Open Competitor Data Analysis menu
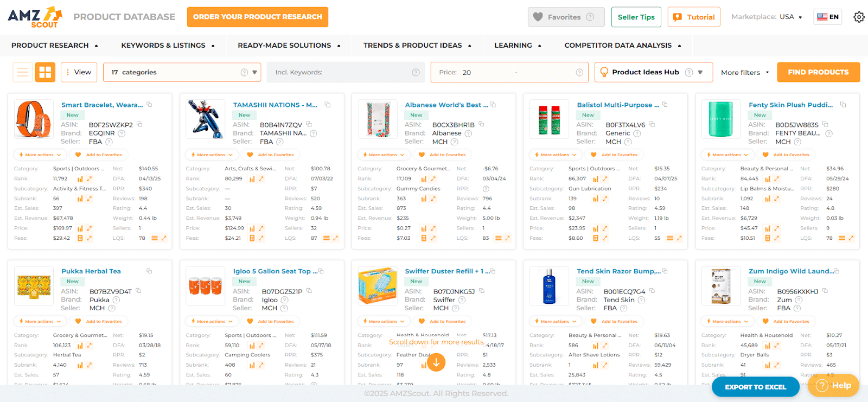Image resolution: width=868 pixels, height=402 pixels. point(622,46)
